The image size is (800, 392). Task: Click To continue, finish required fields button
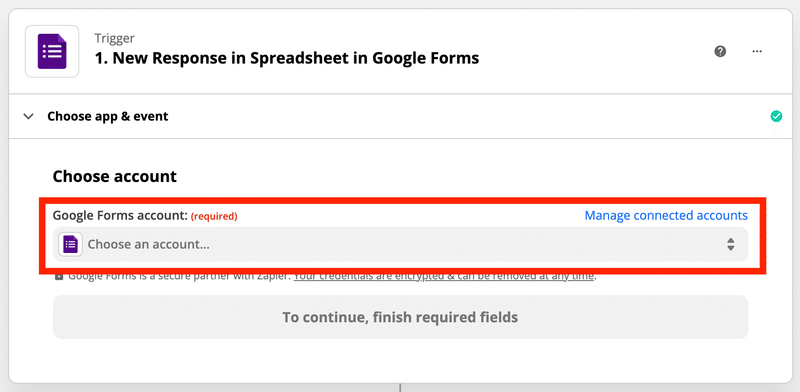coord(401,317)
